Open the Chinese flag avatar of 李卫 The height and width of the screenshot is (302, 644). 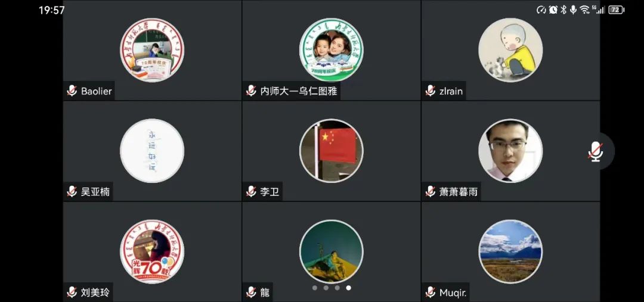coord(332,151)
